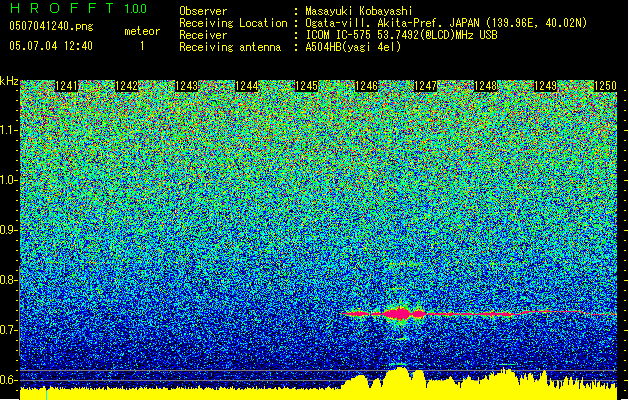The width and height of the screenshot is (629, 400).
Task: Click the meteor count value 1
Action: (x=142, y=46)
